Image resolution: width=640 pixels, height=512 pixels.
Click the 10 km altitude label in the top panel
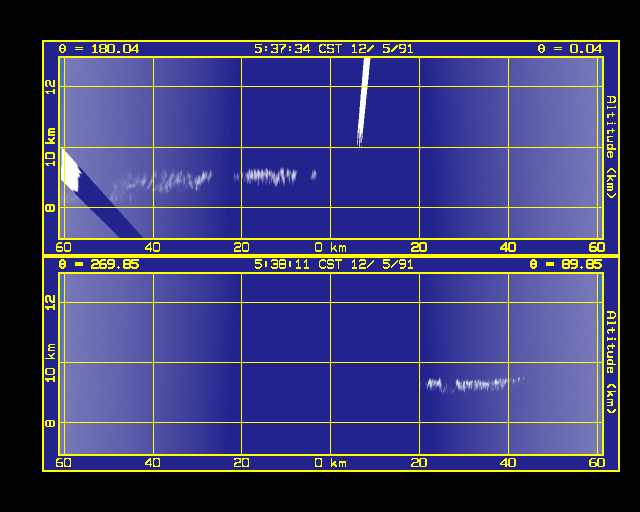click(x=50, y=147)
